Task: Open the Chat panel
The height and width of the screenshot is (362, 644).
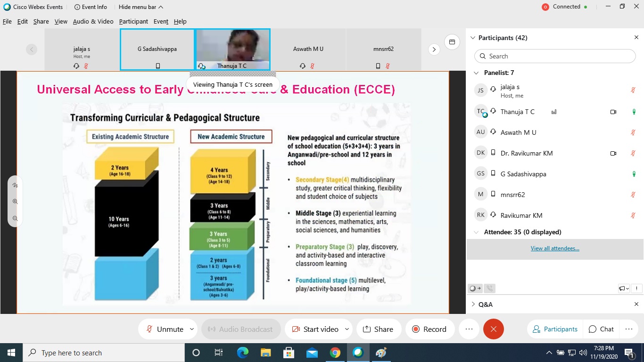Action: coord(601,329)
